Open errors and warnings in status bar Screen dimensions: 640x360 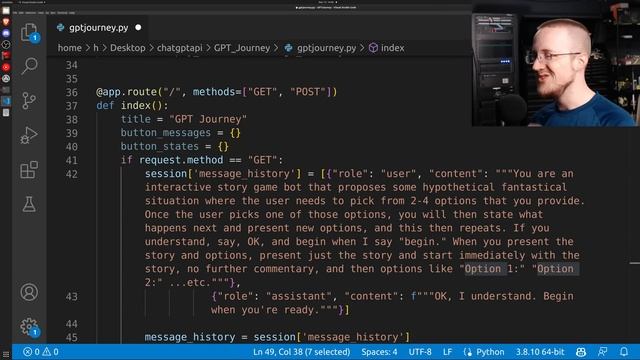point(41,352)
